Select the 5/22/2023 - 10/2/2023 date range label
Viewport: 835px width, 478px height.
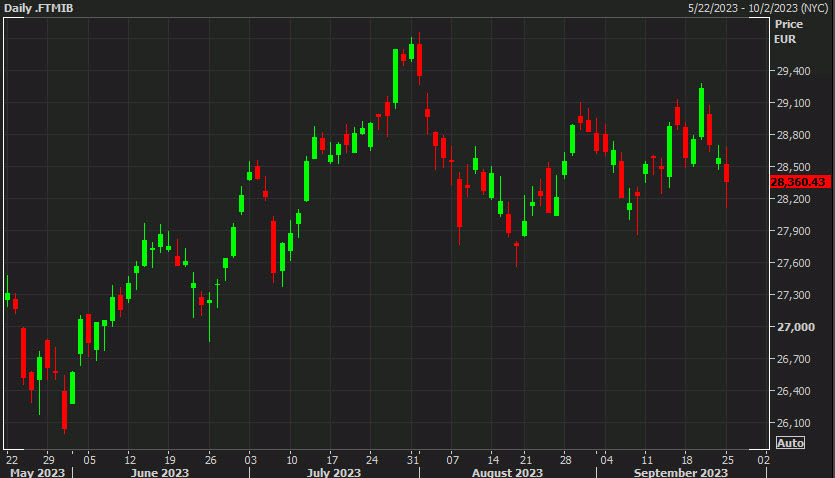tap(760, 9)
